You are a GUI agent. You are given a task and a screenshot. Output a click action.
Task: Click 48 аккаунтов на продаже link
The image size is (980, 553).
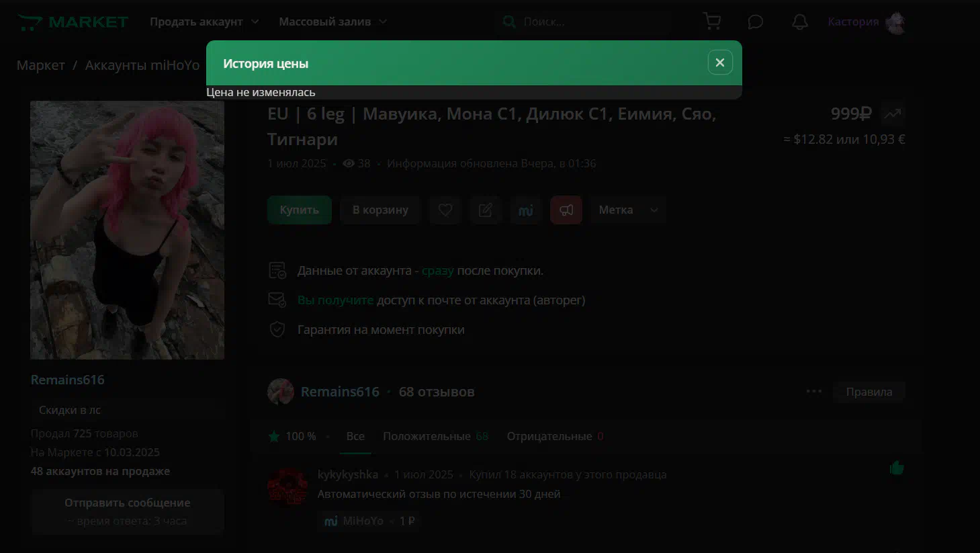coord(100,471)
